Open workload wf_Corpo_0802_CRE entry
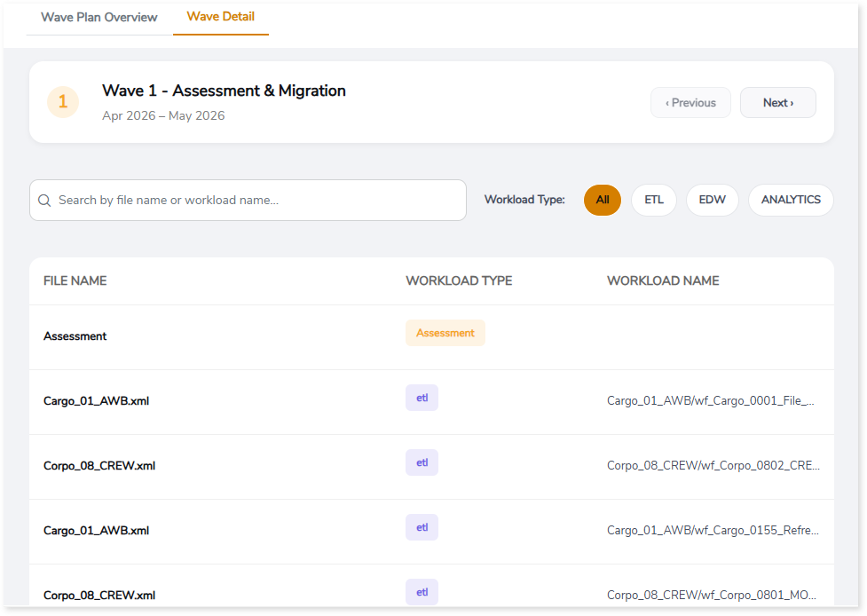 point(713,466)
